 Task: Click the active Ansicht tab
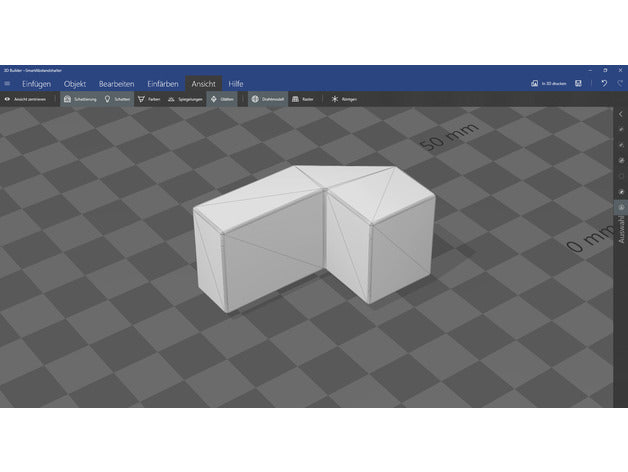(203, 84)
